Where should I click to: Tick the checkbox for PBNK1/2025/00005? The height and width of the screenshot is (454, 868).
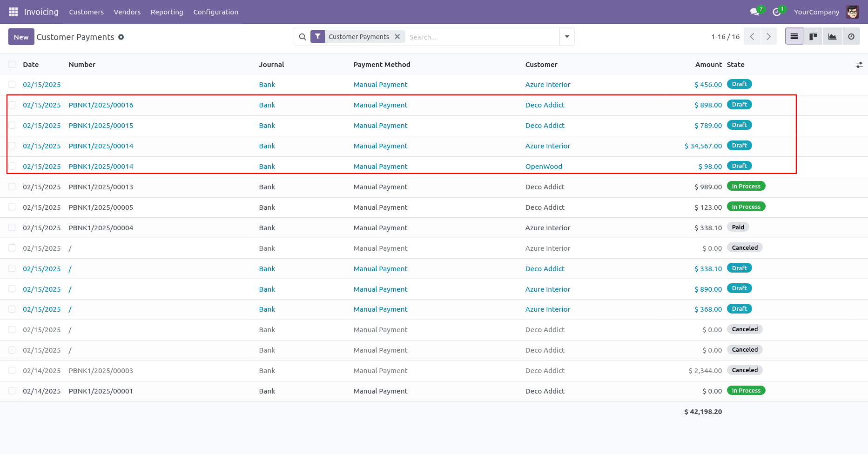pos(12,207)
